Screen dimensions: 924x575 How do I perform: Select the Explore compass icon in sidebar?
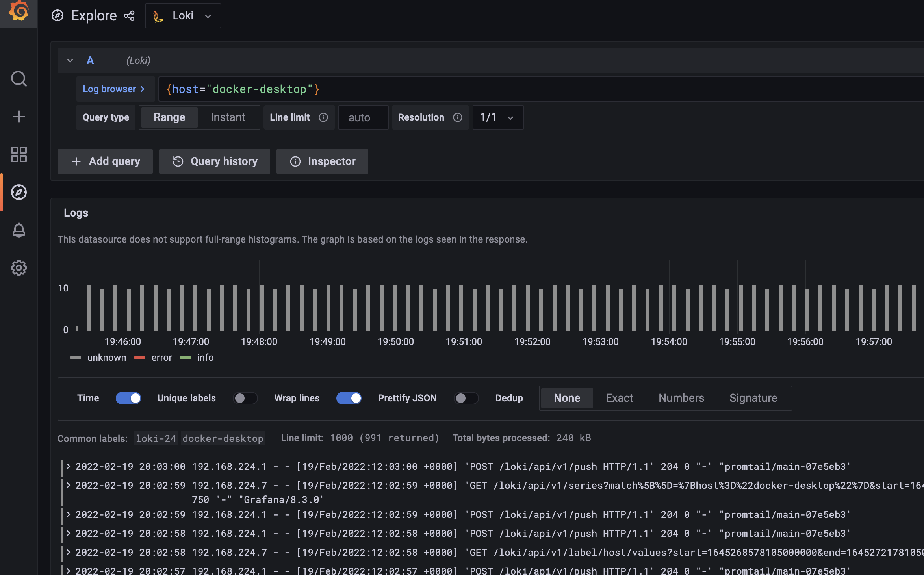(x=19, y=192)
